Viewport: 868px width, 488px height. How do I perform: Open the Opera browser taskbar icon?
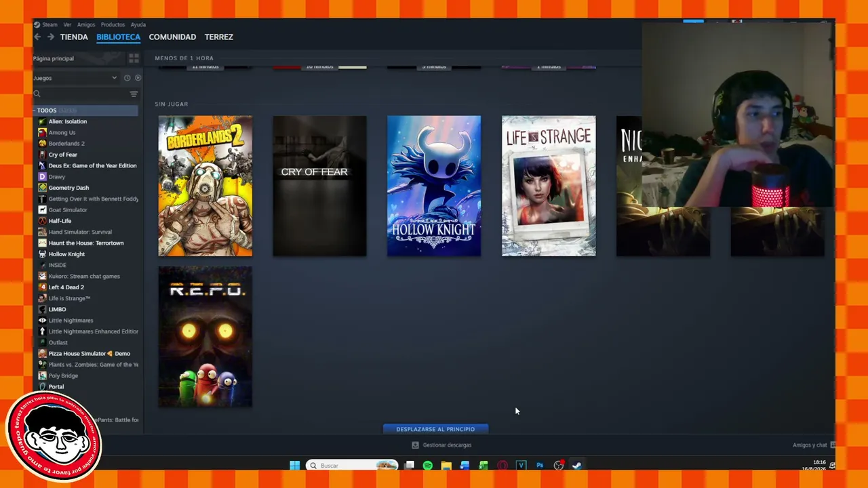tap(502, 466)
